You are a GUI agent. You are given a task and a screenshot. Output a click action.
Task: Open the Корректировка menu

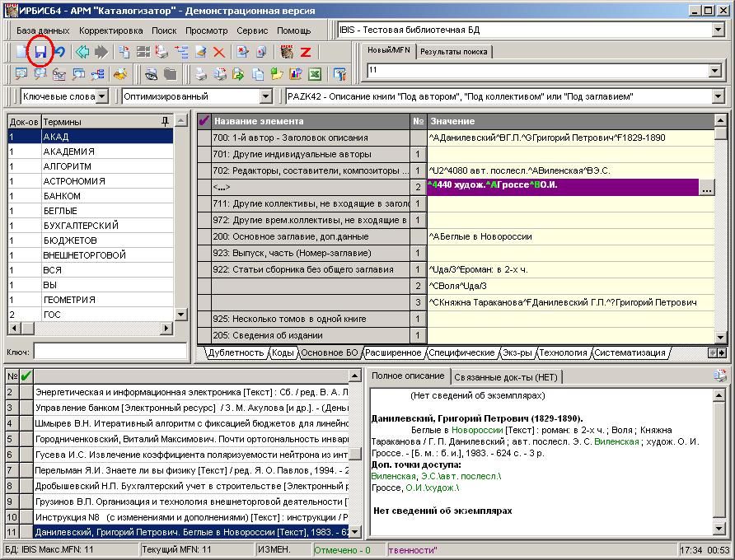[110, 30]
